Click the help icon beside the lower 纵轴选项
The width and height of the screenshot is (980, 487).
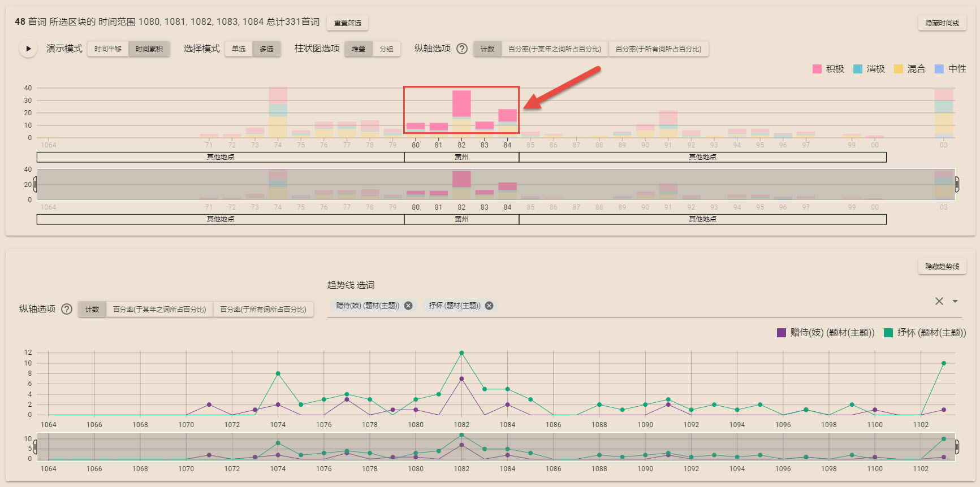click(x=67, y=309)
